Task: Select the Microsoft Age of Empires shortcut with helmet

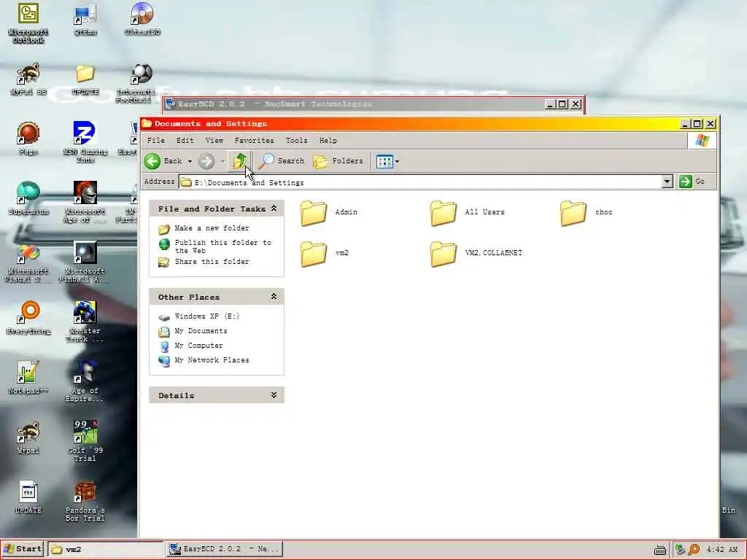Action: 85,203
